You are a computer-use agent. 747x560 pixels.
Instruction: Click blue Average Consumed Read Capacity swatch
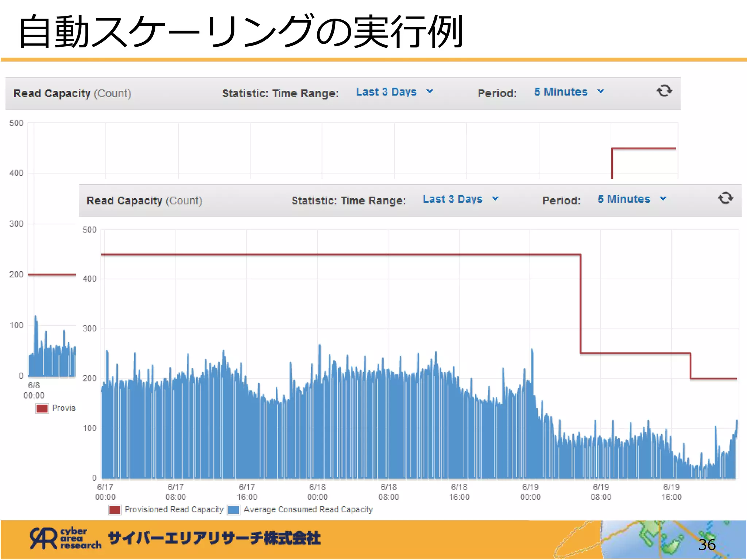coord(233,510)
